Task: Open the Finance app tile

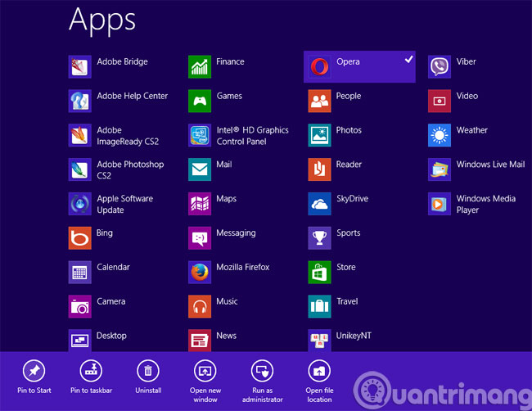Action: (200, 67)
